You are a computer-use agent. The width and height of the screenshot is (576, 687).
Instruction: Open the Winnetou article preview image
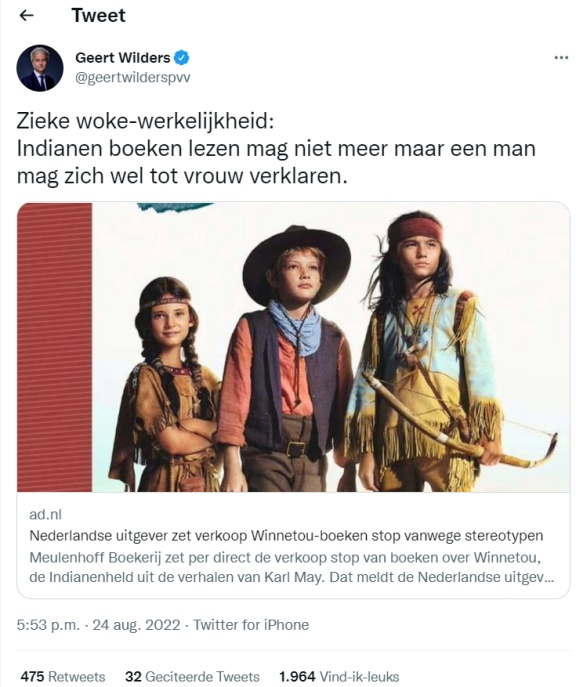click(x=293, y=347)
